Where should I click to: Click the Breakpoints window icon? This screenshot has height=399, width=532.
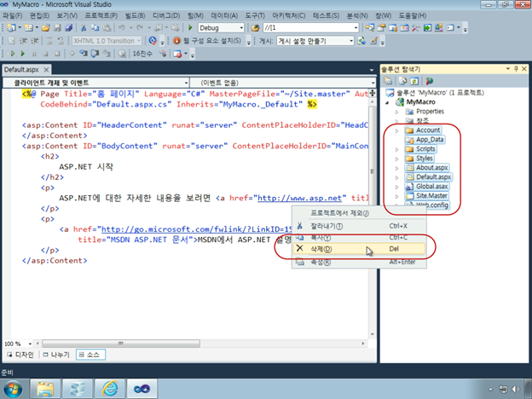click(177, 54)
